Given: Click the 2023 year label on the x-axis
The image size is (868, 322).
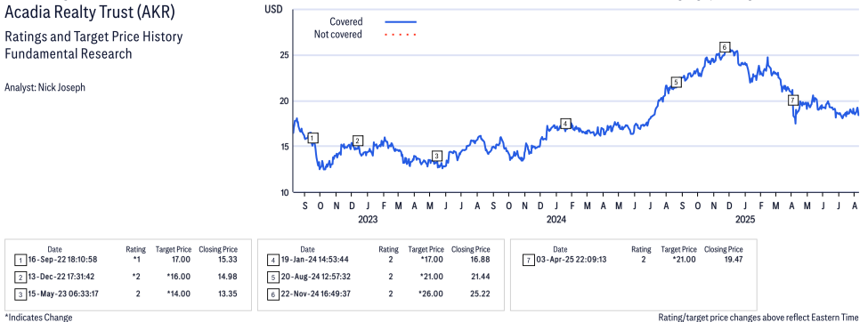Looking at the screenshot, I should [x=368, y=220].
